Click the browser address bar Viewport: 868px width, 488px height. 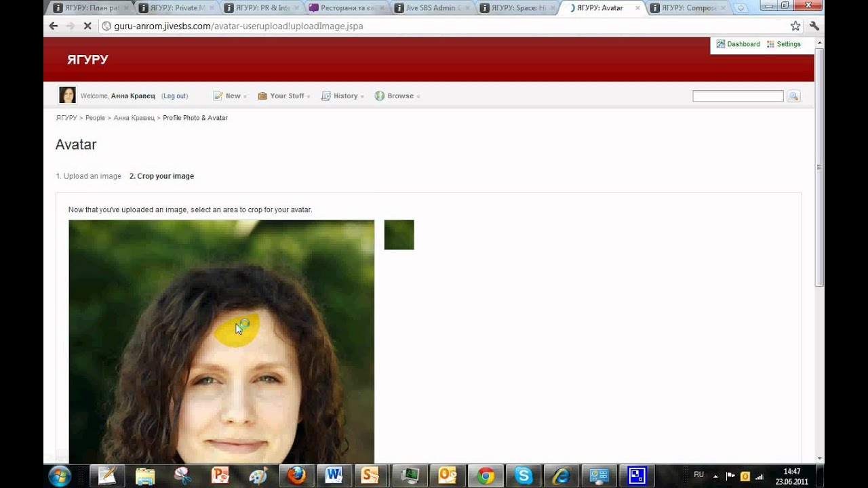pyautogui.click(x=444, y=26)
